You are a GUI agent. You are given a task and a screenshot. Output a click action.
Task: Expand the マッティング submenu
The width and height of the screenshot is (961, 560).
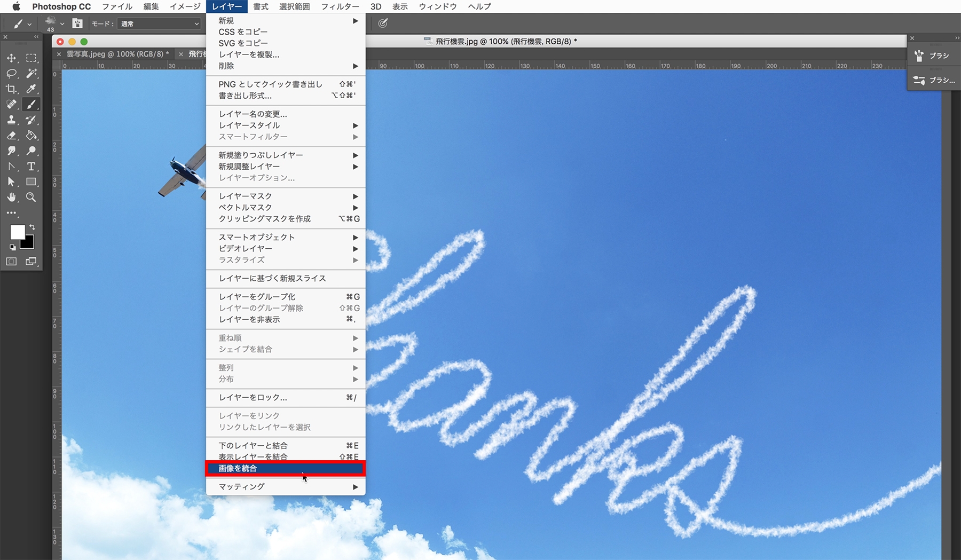tap(286, 486)
